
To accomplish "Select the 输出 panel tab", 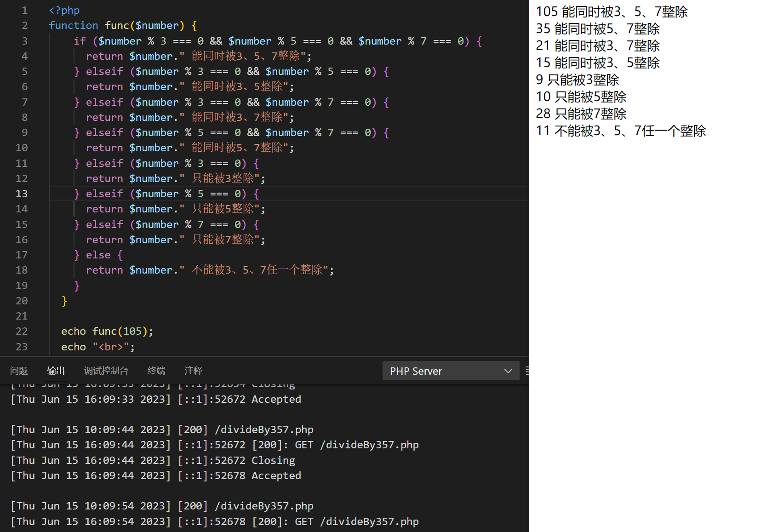I will (x=56, y=371).
